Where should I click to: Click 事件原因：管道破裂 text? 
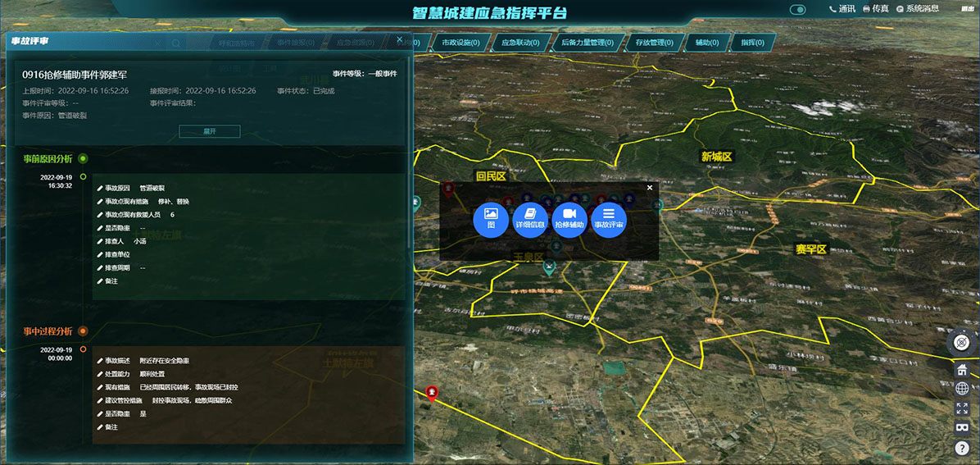coord(54,116)
